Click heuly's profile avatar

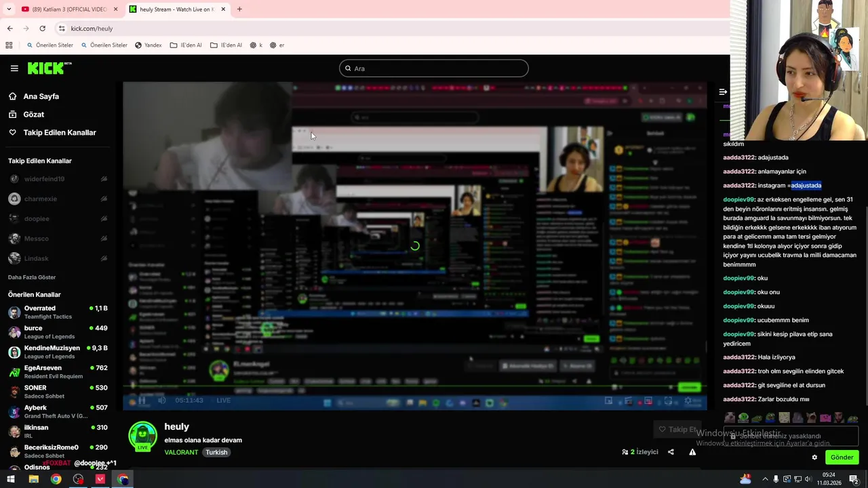coord(142,436)
